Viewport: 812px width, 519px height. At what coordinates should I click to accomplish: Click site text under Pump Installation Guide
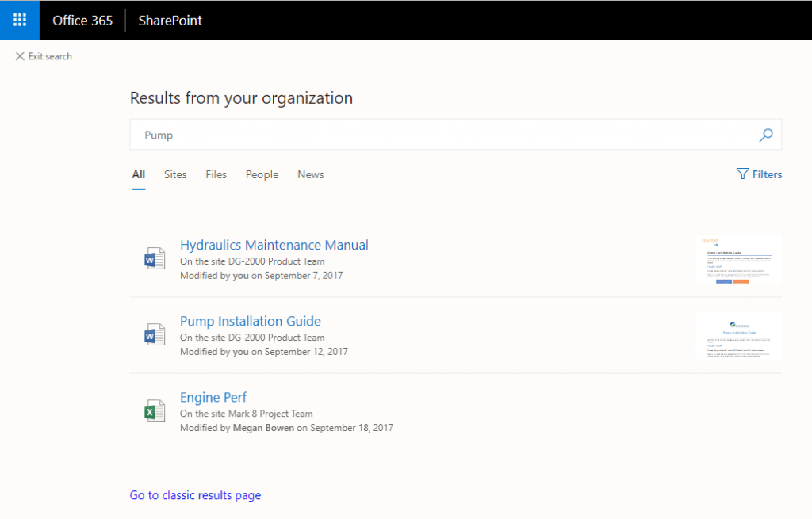pyautogui.click(x=252, y=338)
